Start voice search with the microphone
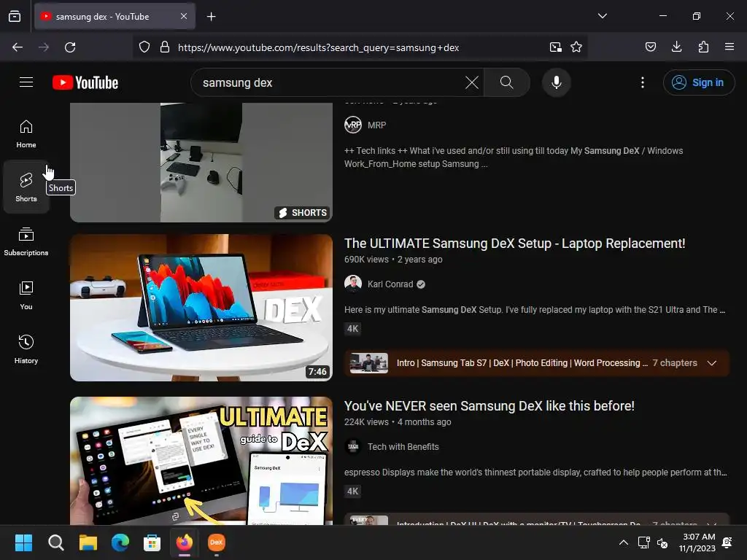The height and width of the screenshot is (560, 747). (556, 82)
